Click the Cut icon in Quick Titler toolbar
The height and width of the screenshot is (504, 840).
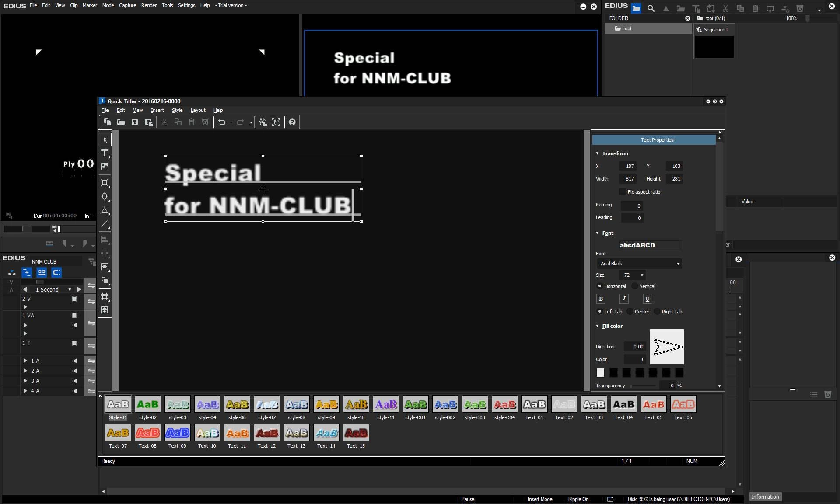(x=164, y=122)
